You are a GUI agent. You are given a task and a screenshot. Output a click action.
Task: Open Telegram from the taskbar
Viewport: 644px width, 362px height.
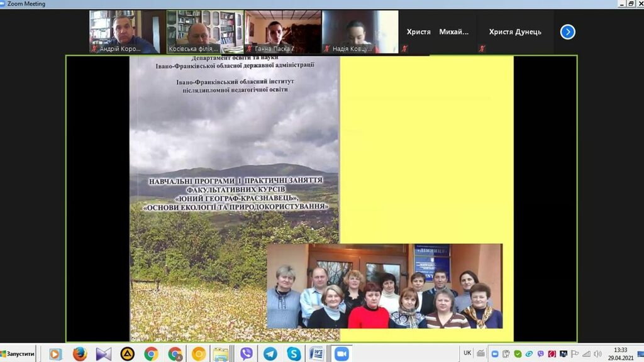[x=270, y=354]
